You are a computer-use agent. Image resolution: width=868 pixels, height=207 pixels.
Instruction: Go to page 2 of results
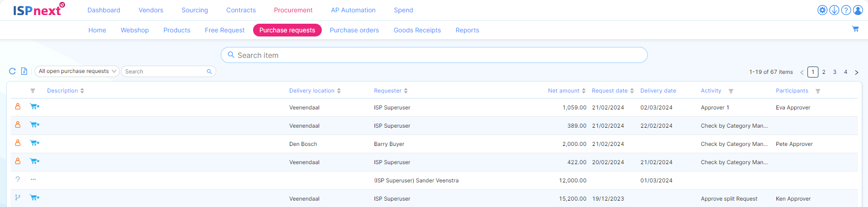pos(823,72)
